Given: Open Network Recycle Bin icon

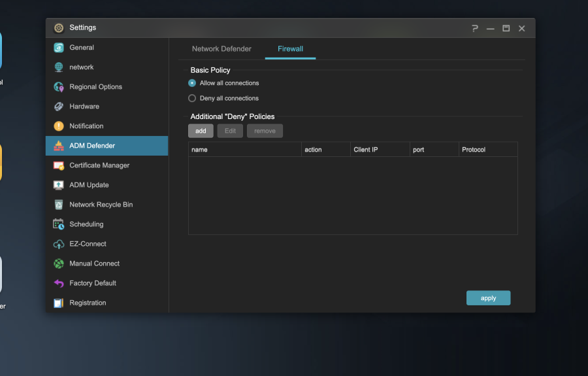Looking at the screenshot, I should (59, 205).
